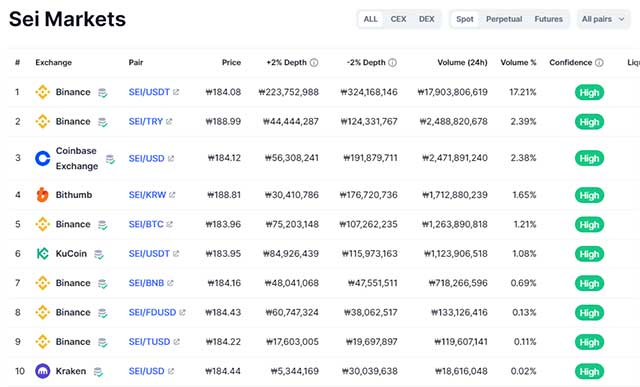Click reserves badge icon in Binance SEI/BTC row
Image resolution: width=640 pixels, height=387 pixels.
(x=102, y=225)
